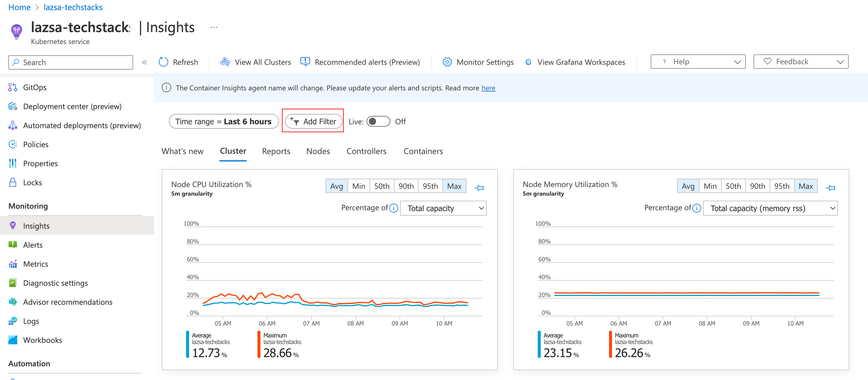Click the Automated deployments sidebar icon
868x380 pixels.
point(13,125)
